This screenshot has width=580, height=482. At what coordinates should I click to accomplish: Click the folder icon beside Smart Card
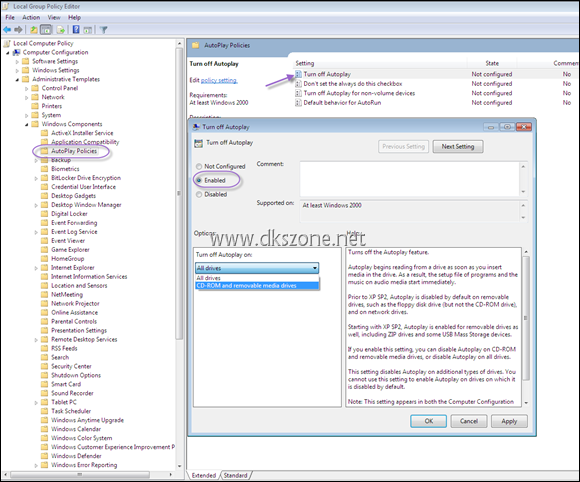(44, 384)
